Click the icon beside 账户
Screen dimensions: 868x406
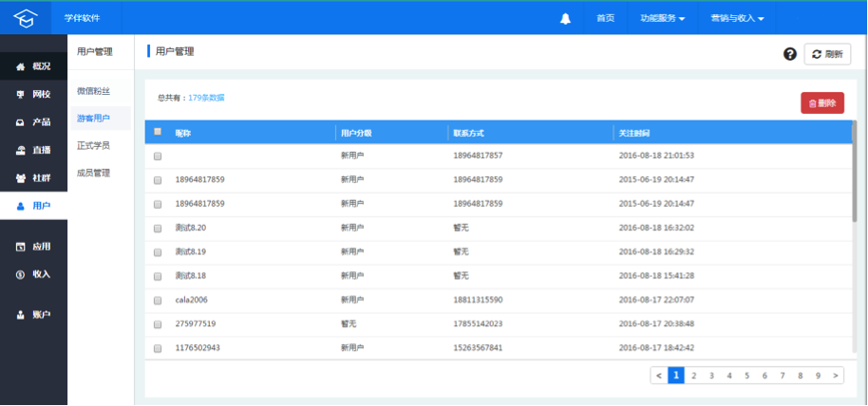coord(21,315)
